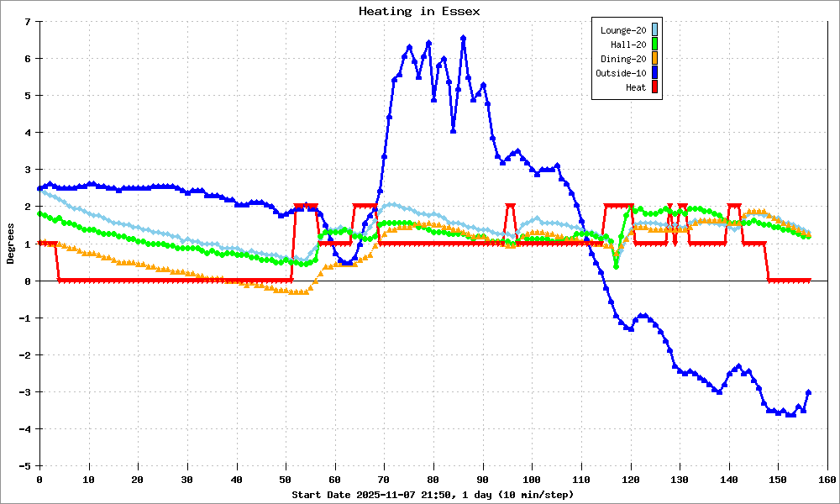
Task: Click the Dining-20 orange legend swatch
Action: pos(654,59)
